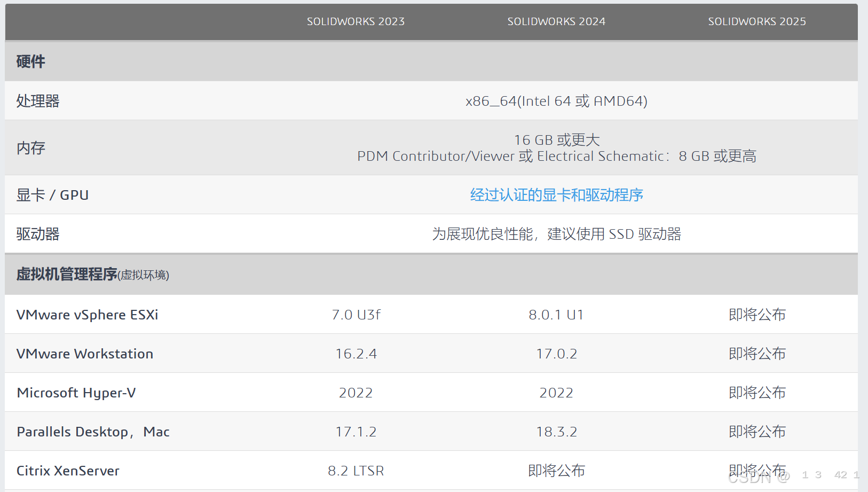868x492 pixels.
Task: Click the 16 GB 或更大 memory value
Action: click(557, 140)
